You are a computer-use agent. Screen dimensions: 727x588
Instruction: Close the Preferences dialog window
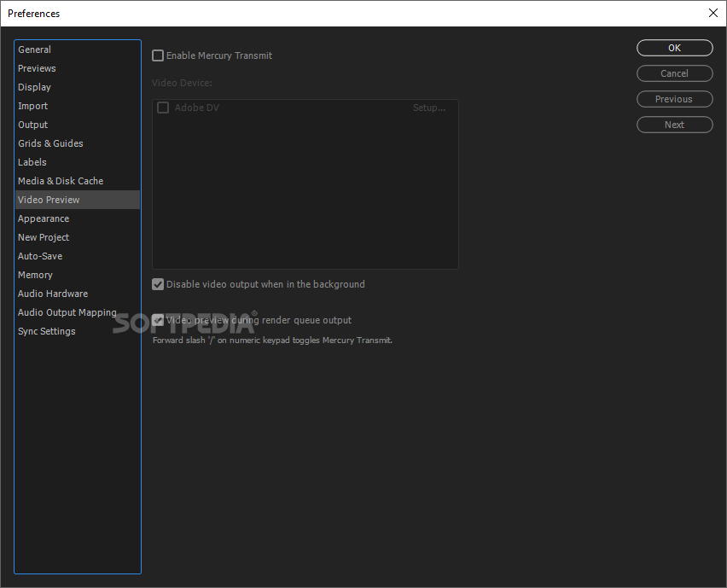click(x=713, y=13)
